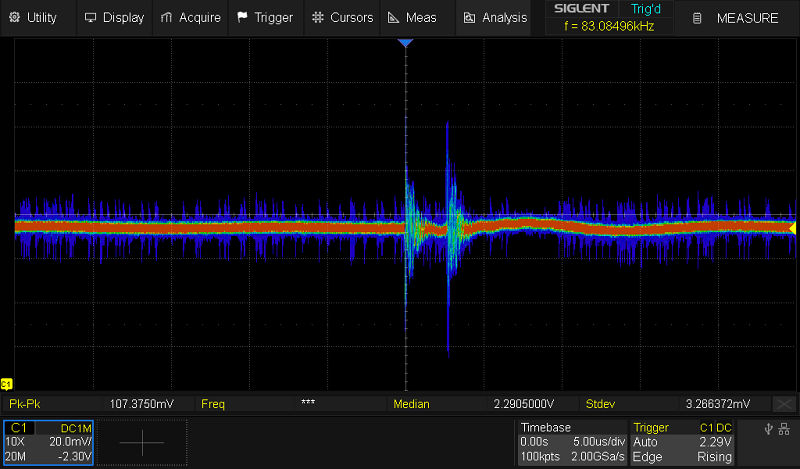The width and height of the screenshot is (800, 469).
Task: Open the C1 channel settings box
Action: click(48, 442)
